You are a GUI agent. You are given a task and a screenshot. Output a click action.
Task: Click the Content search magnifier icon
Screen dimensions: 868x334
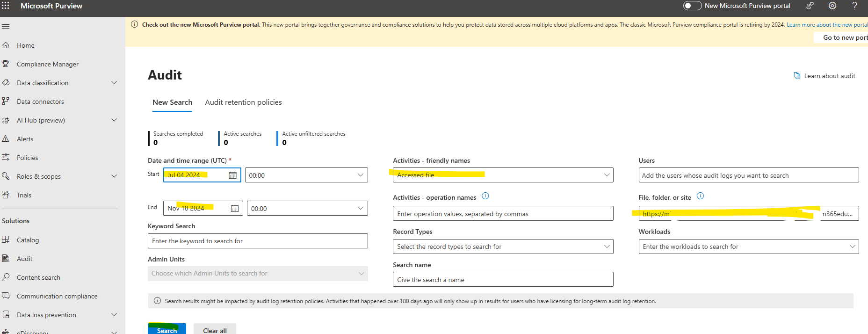(x=6, y=277)
